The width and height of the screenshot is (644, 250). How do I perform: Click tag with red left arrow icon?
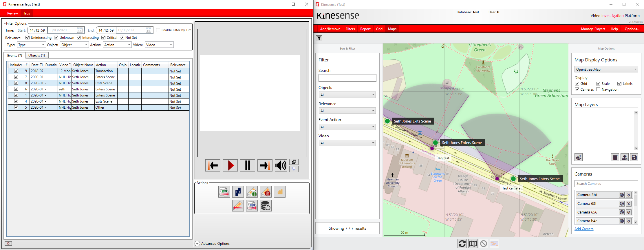[x=238, y=206]
